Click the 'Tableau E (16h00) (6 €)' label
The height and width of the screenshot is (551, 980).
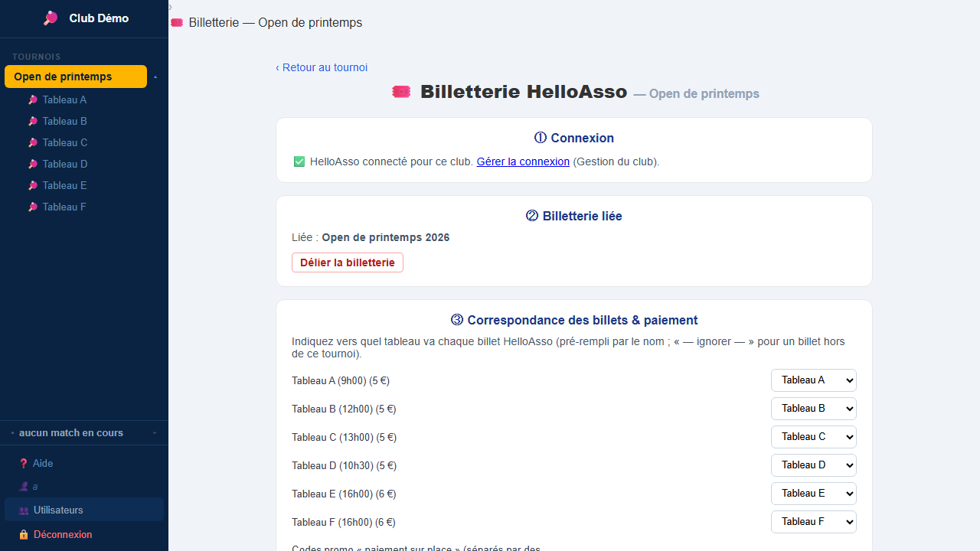(344, 494)
